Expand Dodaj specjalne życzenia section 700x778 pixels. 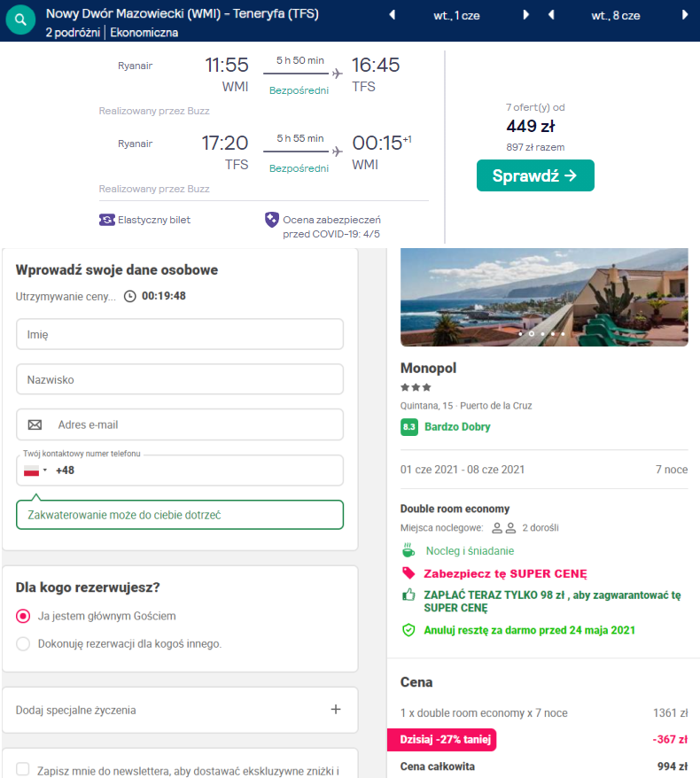tap(180, 710)
